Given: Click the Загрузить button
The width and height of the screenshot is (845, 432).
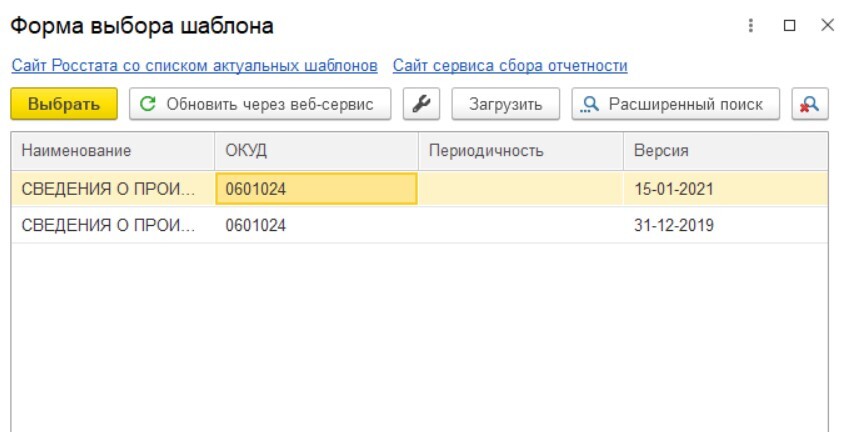Looking at the screenshot, I should (x=505, y=104).
